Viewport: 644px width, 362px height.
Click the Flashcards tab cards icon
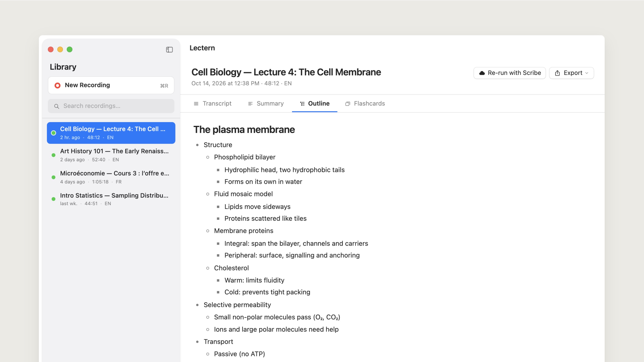[x=348, y=104]
